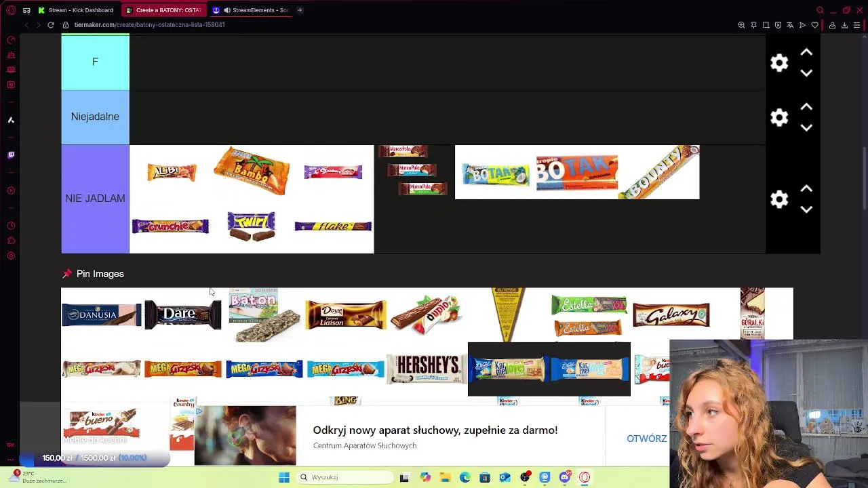The height and width of the screenshot is (488, 868).
Task: Open Discord from taskbar
Action: pos(564,477)
